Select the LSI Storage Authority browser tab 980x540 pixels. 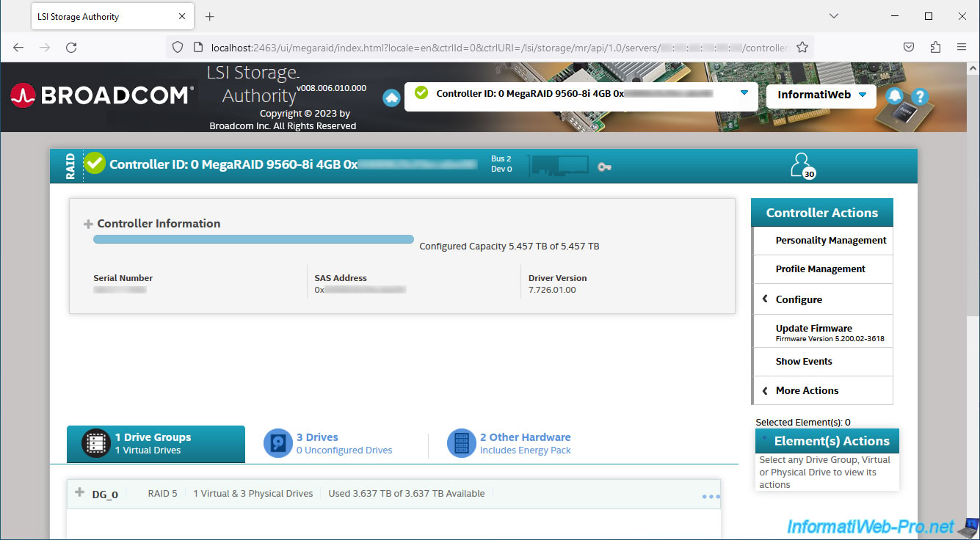pyautogui.click(x=112, y=16)
